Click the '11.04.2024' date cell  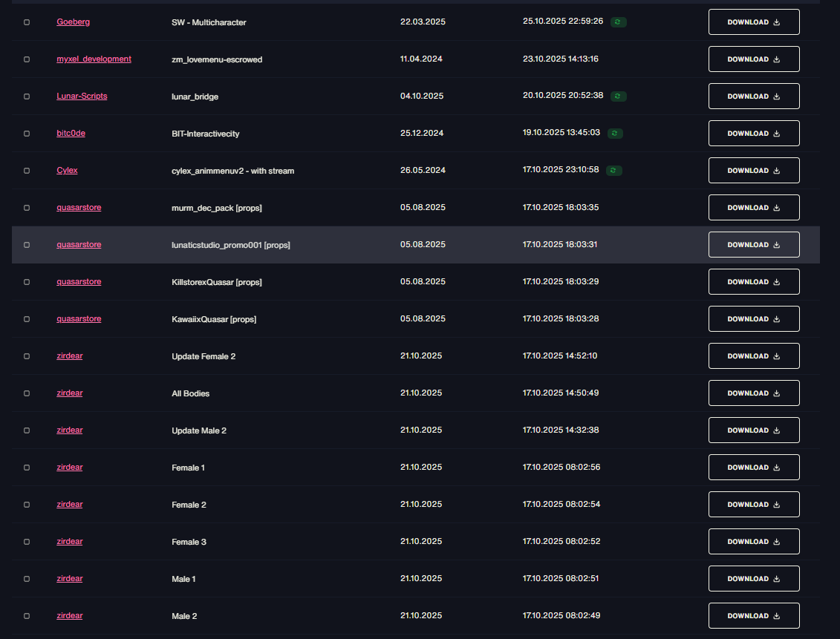click(421, 59)
